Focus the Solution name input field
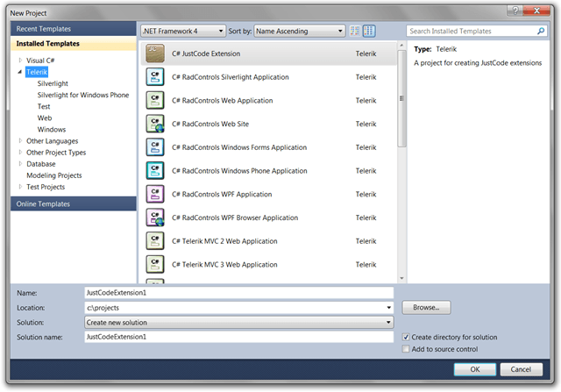This screenshot has width=561, height=392. point(239,337)
